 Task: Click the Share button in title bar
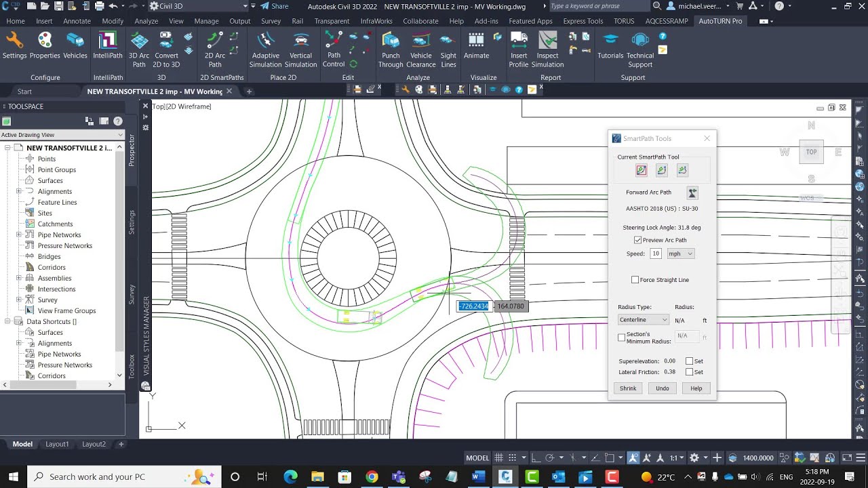274,6
